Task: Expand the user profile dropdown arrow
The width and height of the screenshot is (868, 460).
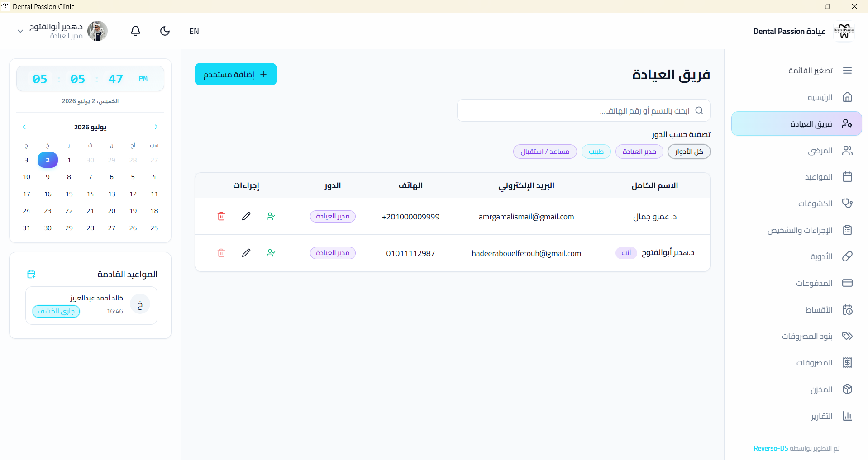Action: 20,31
